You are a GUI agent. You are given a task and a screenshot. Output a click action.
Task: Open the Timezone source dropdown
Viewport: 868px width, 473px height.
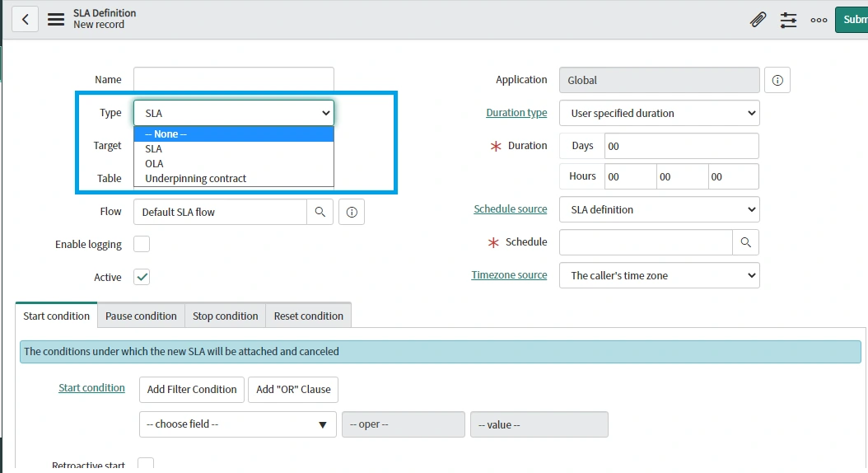[660, 275]
